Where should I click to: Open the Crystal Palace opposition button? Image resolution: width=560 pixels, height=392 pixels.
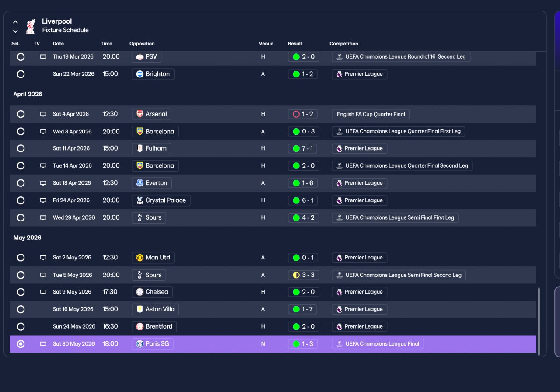pyautogui.click(x=161, y=200)
